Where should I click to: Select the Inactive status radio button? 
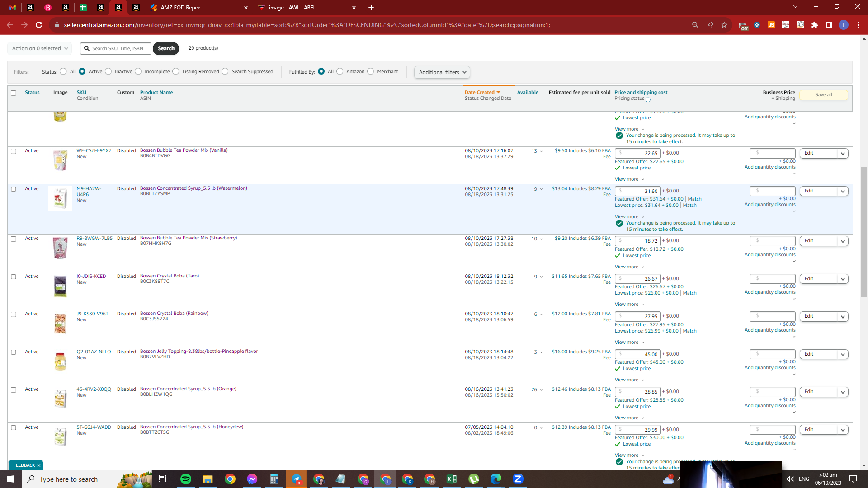click(x=108, y=71)
